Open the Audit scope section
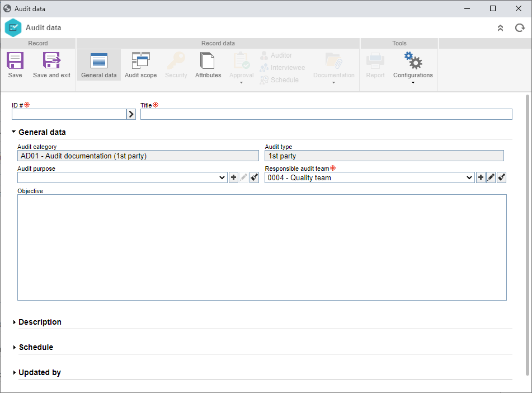The width and height of the screenshot is (532, 393). pos(141,65)
